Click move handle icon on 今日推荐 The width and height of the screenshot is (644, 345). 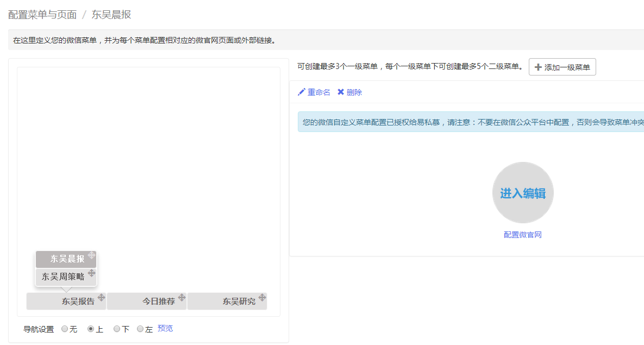(x=182, y=297)
